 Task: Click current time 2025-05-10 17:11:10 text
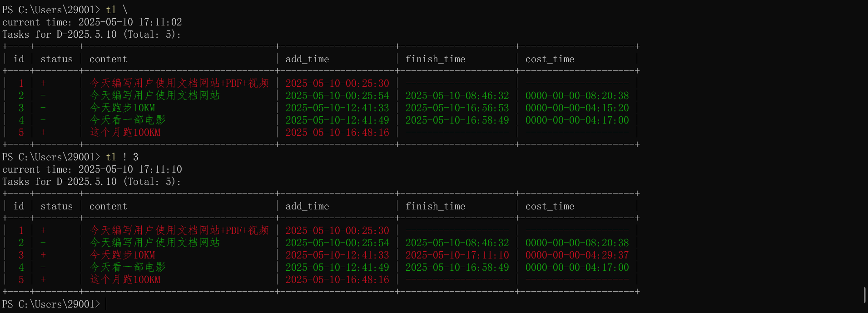coord(130,169)
